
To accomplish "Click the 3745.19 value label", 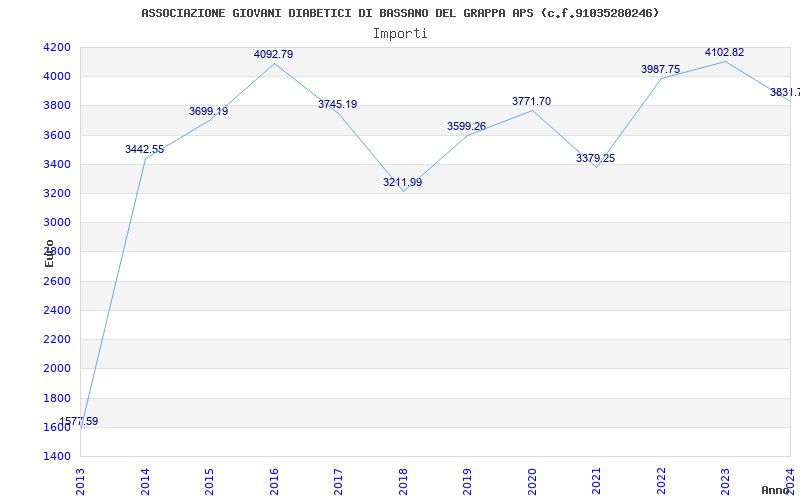I will click(x=337, y=104).
